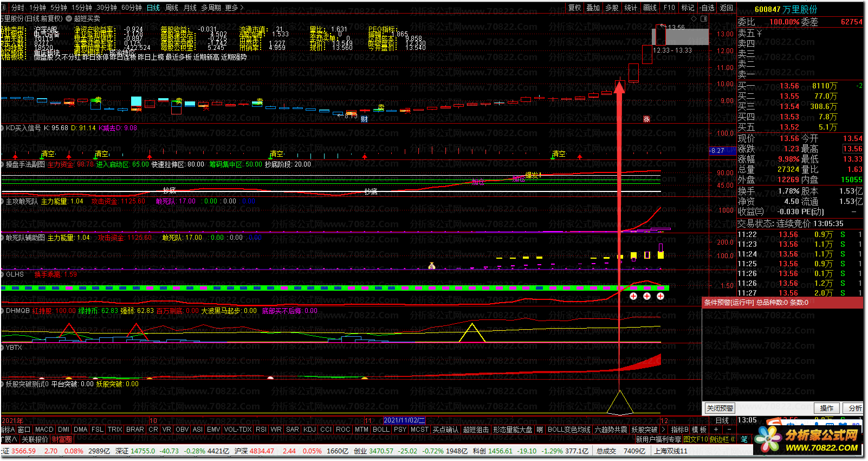Select the 15分钟 period
The image size is (868, 461).
click(x=81, y=8)
